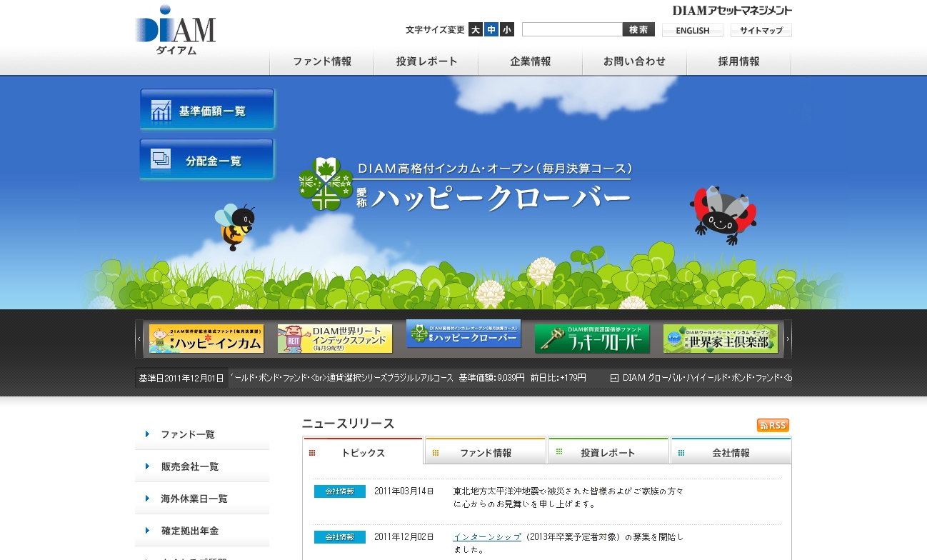Click the orange dots icon on ファンド情報 tab
Viewport: 927px width, 560px height.
click(x=436, y=453)
